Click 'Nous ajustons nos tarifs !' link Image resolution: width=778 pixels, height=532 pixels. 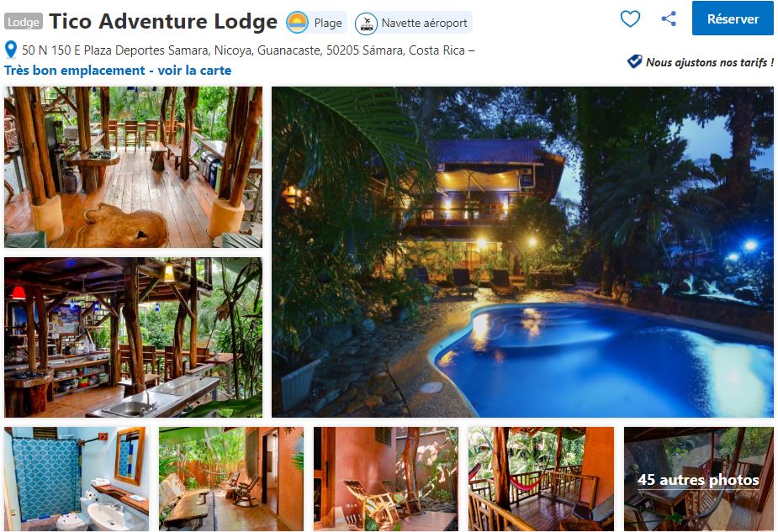(709, 62)
